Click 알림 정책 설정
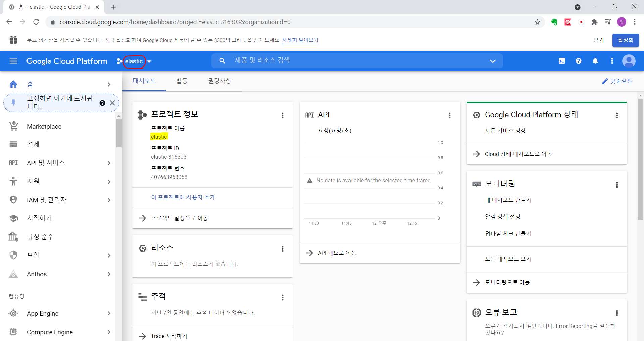The width and height of the screenshot is (644, 341). [x=502, y=217]
